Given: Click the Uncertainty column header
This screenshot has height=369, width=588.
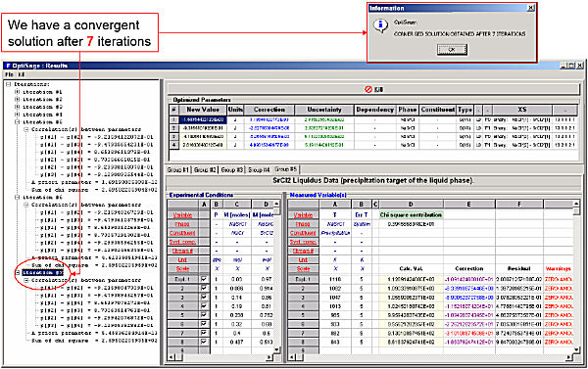Looking at the screenshot, I should 324,110.
